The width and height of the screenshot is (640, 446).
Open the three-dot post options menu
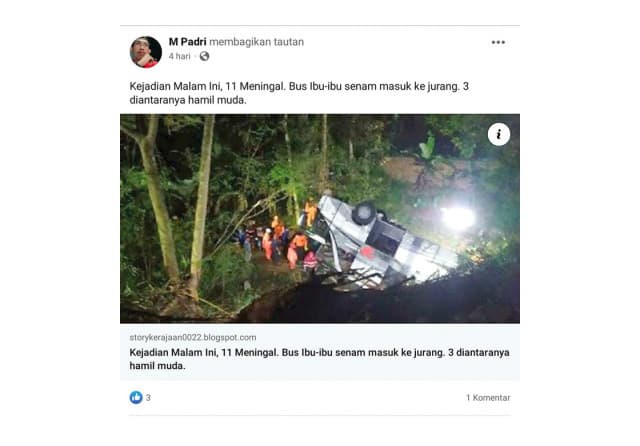(498, 42)
